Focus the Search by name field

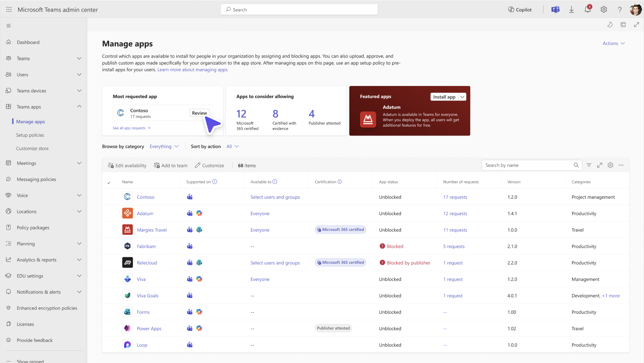coord(532,165)
